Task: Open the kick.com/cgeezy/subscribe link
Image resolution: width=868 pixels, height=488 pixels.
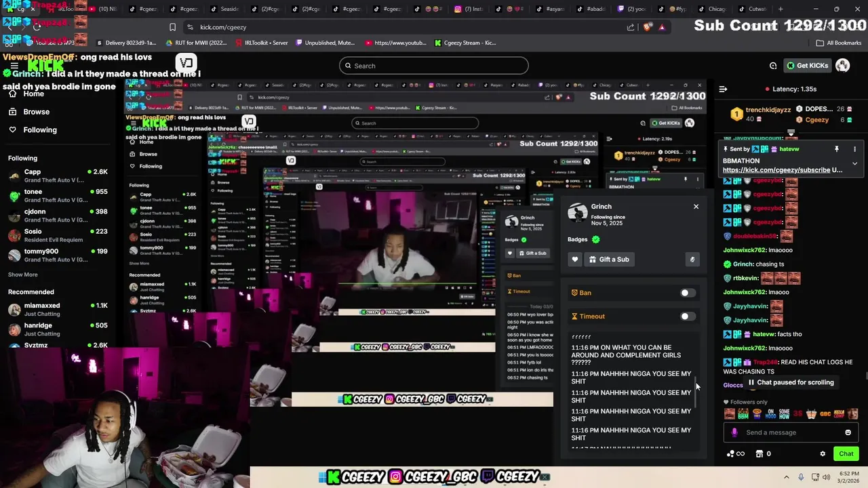Action: tap(776, 170)
